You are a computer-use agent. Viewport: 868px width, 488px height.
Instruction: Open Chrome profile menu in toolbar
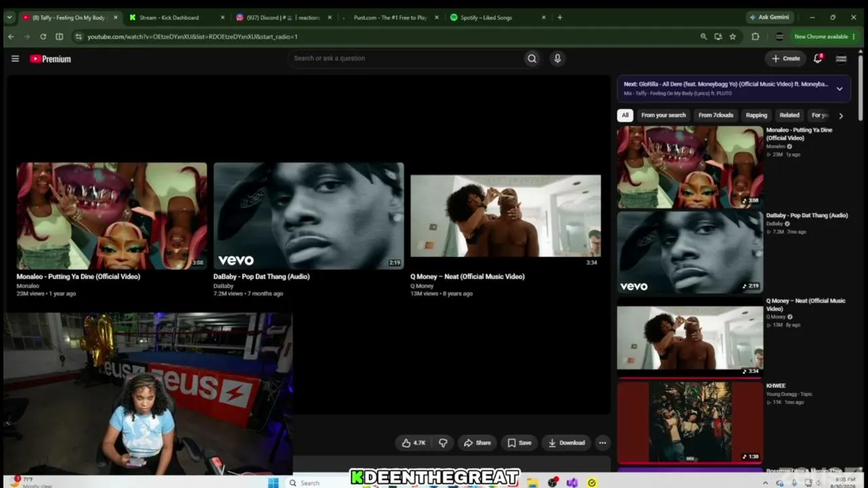coord(779,37)
